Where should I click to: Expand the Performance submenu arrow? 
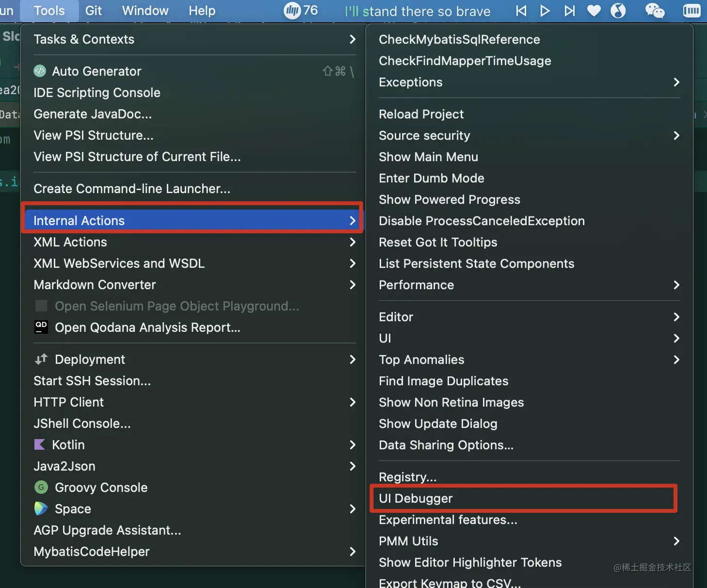[676, 285]
